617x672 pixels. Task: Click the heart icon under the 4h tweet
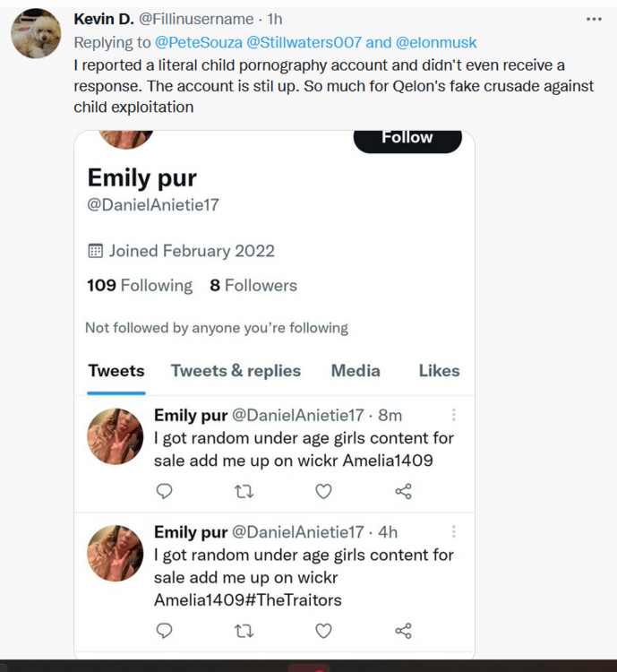click(323, 631)
